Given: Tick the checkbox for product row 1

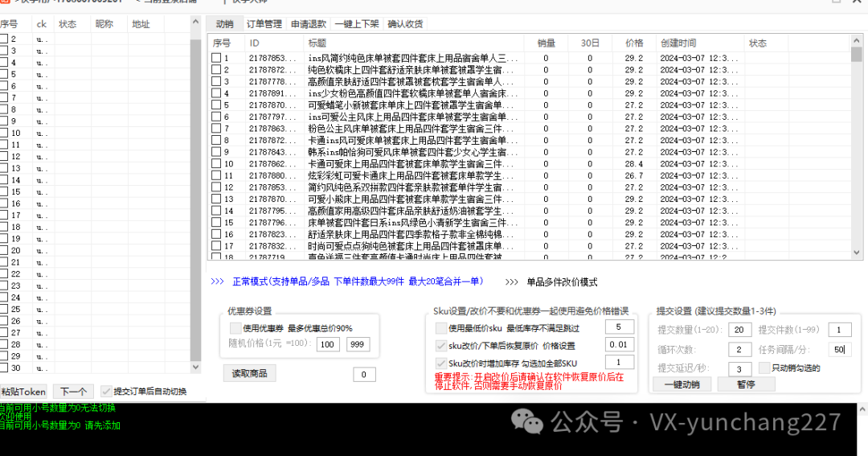Looking at the screenshot, I should [x=216, y=58].
